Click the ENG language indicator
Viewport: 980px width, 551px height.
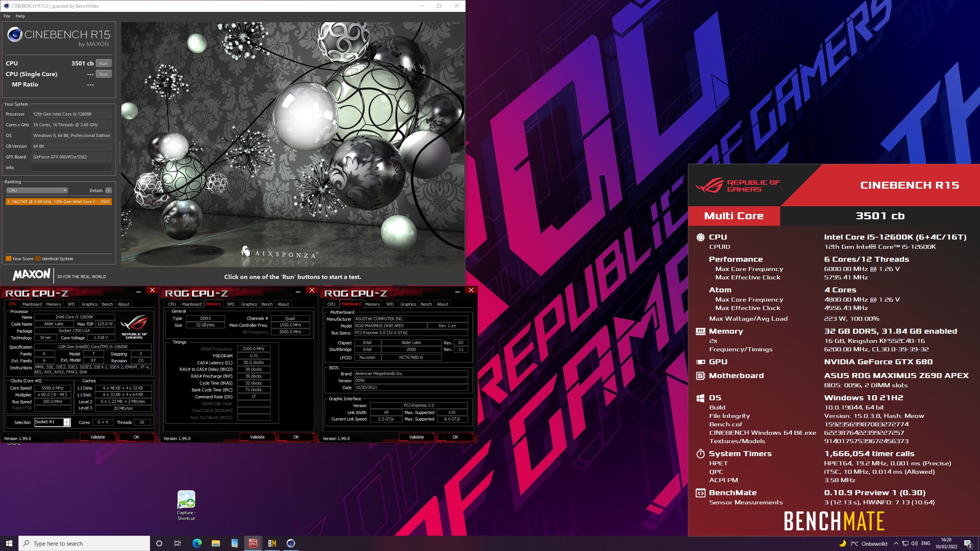[x=926, y=543]
